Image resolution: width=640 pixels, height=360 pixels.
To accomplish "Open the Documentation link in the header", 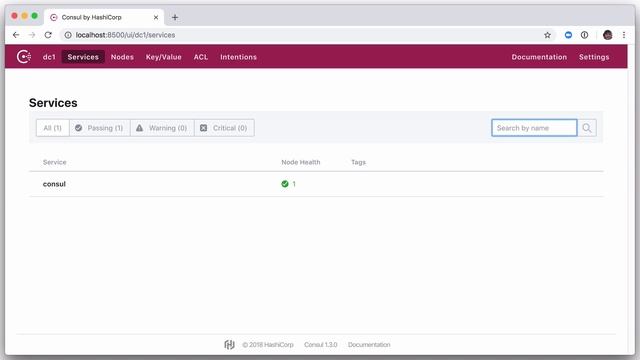I will pos(539,57).
